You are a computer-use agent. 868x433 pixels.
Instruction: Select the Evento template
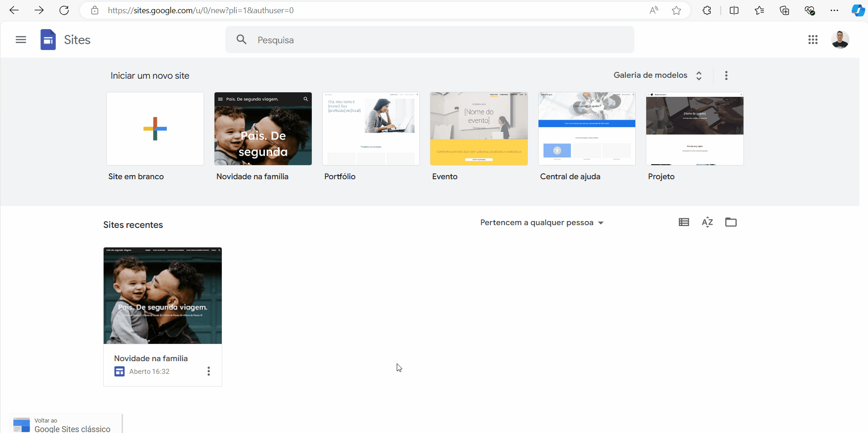click(479, 129)
